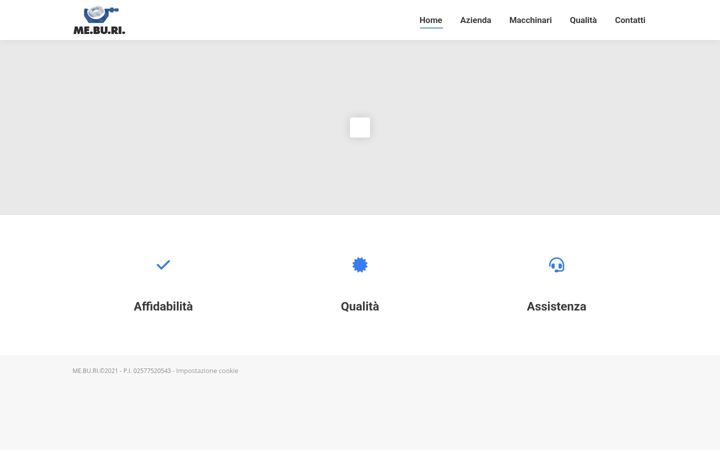This screenshot has width=720, height=450.
Task: Open the Impostazione cookie link
Action: pyautogui.click(x=207, y=371)
